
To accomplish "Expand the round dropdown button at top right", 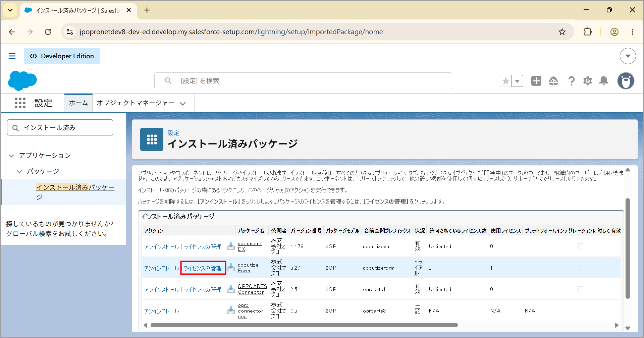I will click(628, 56).
